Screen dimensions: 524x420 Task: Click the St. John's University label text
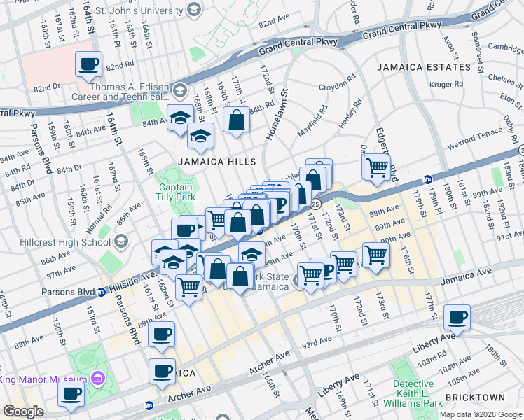139,10
